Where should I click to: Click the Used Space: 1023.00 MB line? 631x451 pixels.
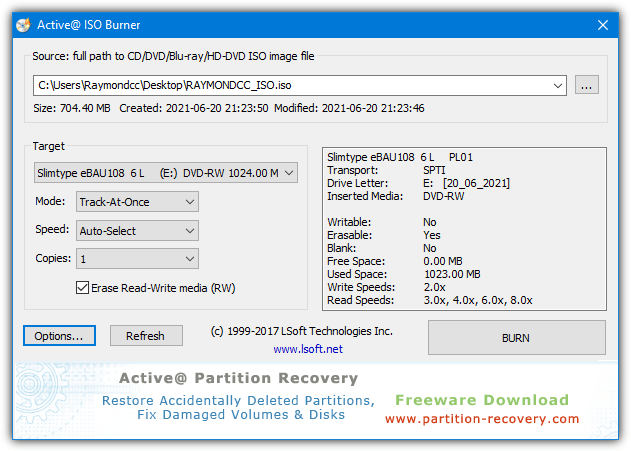[x=404, y=274]
